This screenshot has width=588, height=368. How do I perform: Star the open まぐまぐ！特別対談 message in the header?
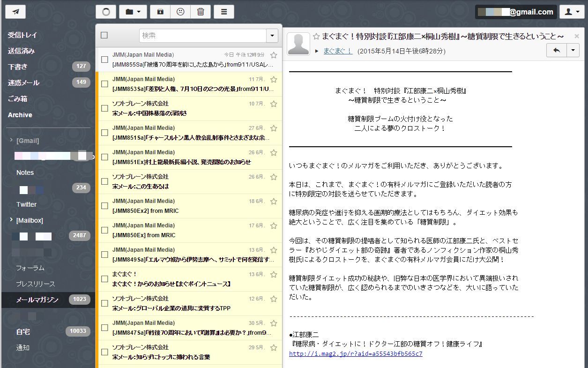(x=316, y=37)
